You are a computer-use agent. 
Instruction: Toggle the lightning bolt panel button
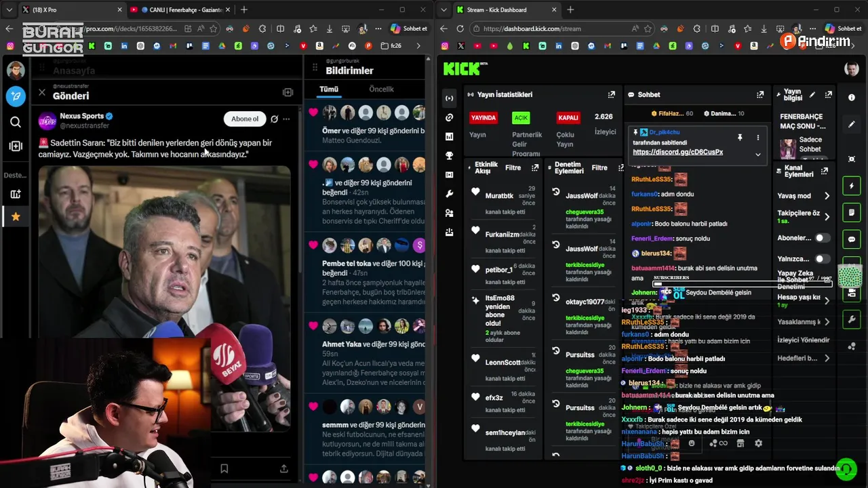(852, 186)
